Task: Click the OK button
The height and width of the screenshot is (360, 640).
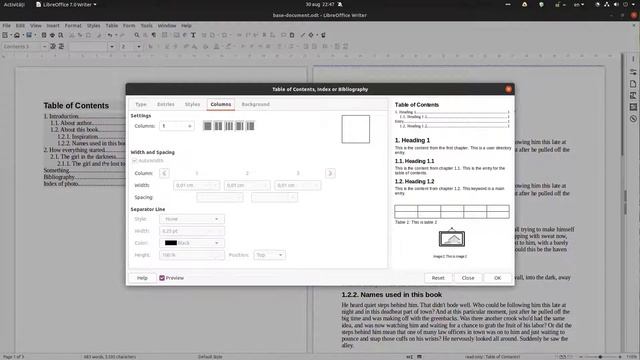Action: pyautogui.click(x=498, y=278)
